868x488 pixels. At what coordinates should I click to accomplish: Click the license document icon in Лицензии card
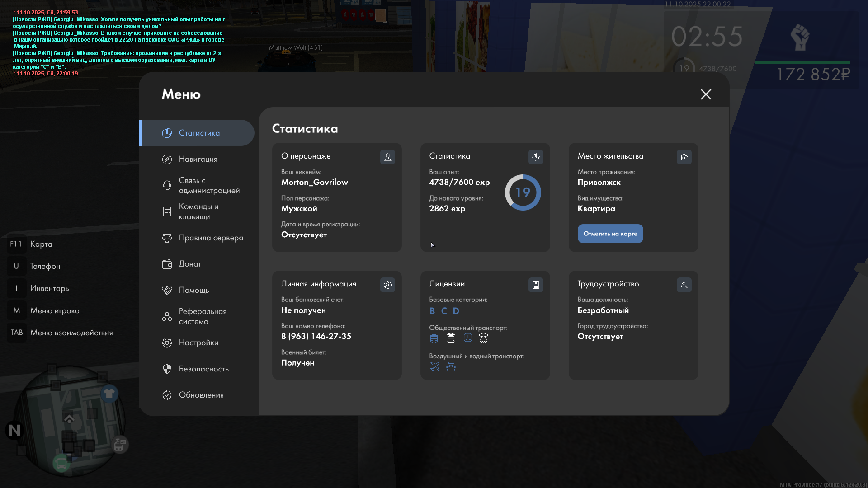coord(536,285)
